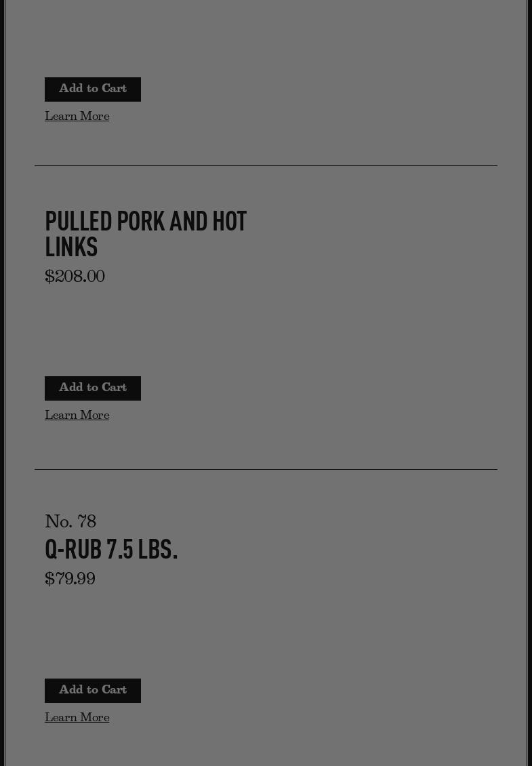Click the divider line above Pulled Pork listing
Image resolution: width=532 pixels, height=766 pixels.
pos(266,165)
